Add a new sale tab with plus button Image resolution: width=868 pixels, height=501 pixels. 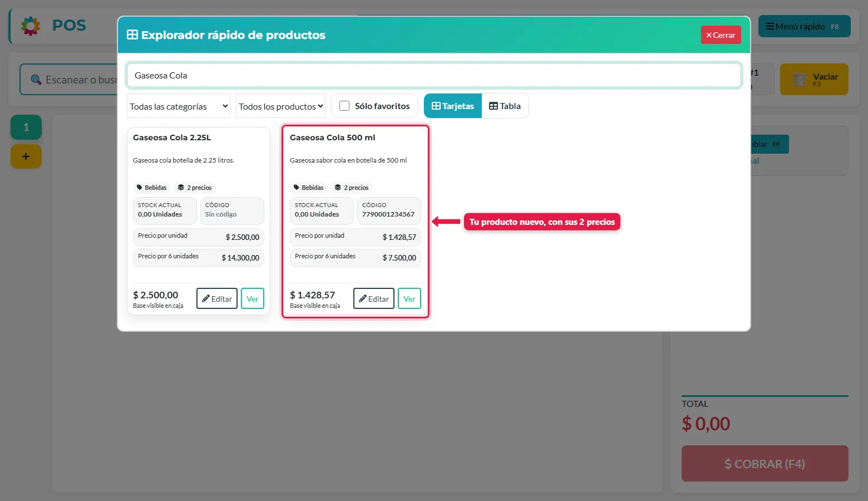pos(26,156)
